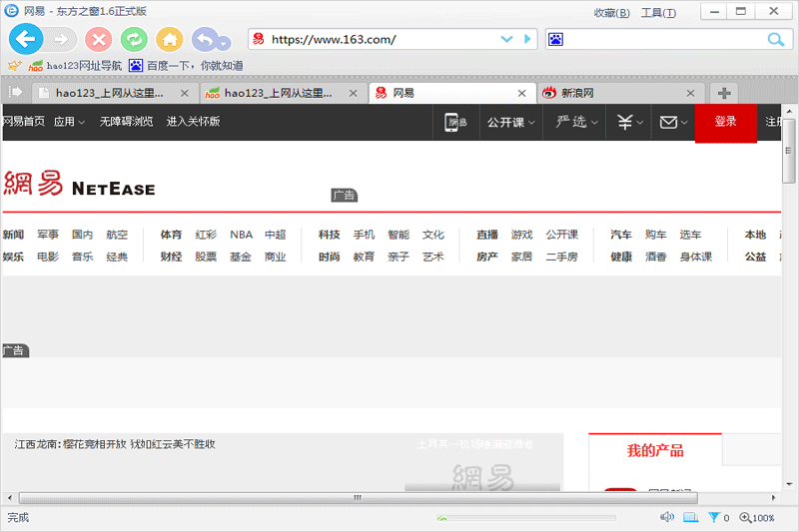Click the purple undo closed tab icon
799x532 pixels.
[205, 39]
